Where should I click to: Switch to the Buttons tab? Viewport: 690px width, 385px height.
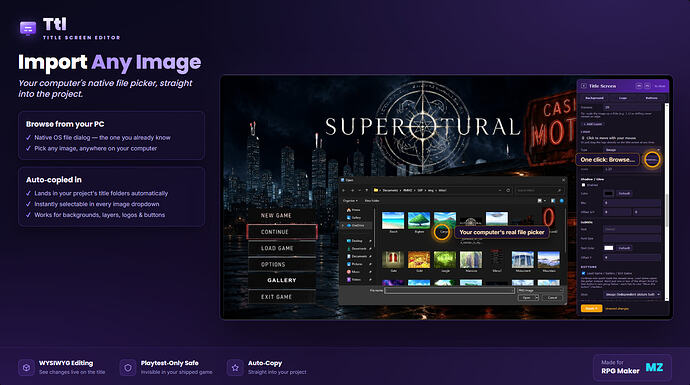coord(651,98)
